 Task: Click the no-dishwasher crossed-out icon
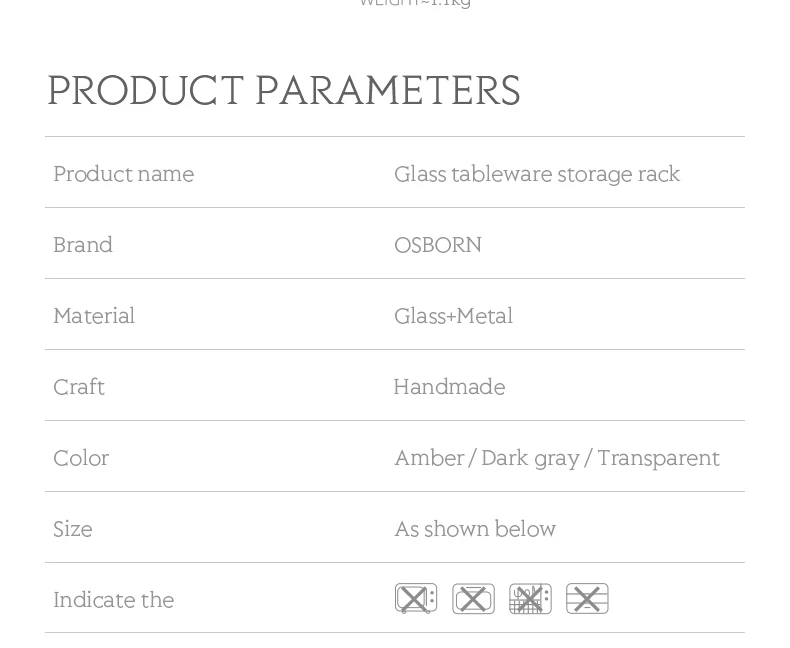(530, 598)
